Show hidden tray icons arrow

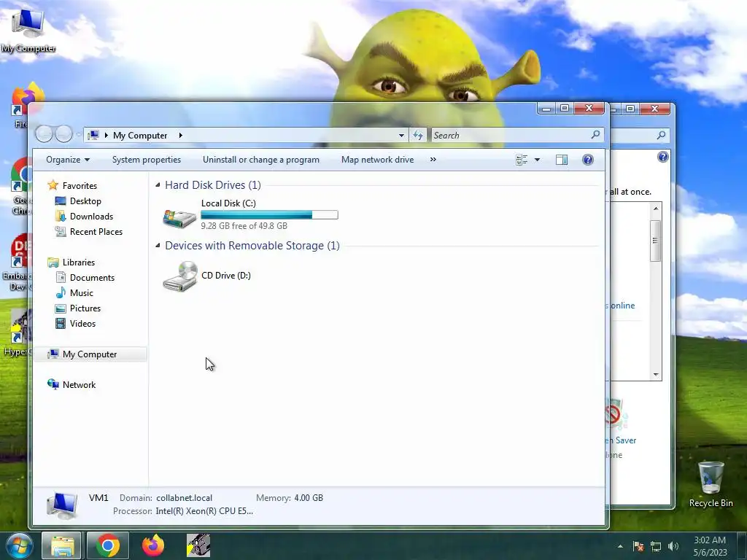pos(620,546)
